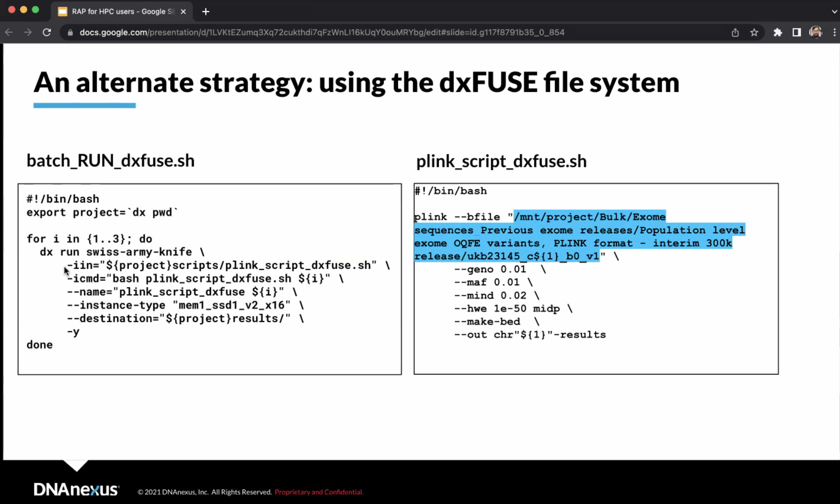Click 'plink --bfile' in right code box
Screen dimensions: 840x504
(457, 217)
